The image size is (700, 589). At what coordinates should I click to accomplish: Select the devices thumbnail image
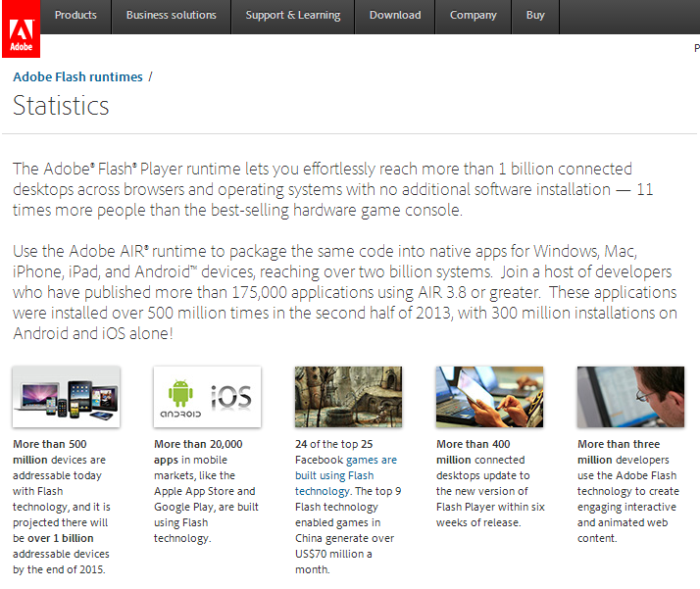click(x=66, y=397)
